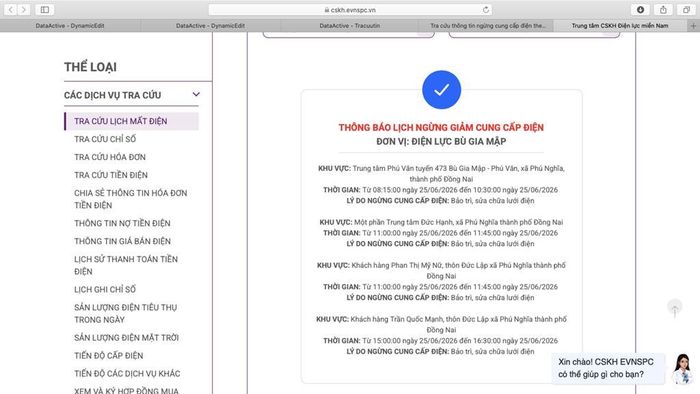700x394 pixels.
Task: Open LỊCH SỬ THANH TOÁN TIỀN ĐIỆN
Action: (126, 265)
